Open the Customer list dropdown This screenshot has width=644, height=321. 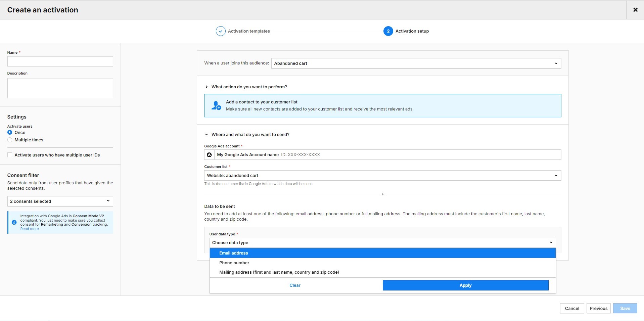tap(382, 175)
